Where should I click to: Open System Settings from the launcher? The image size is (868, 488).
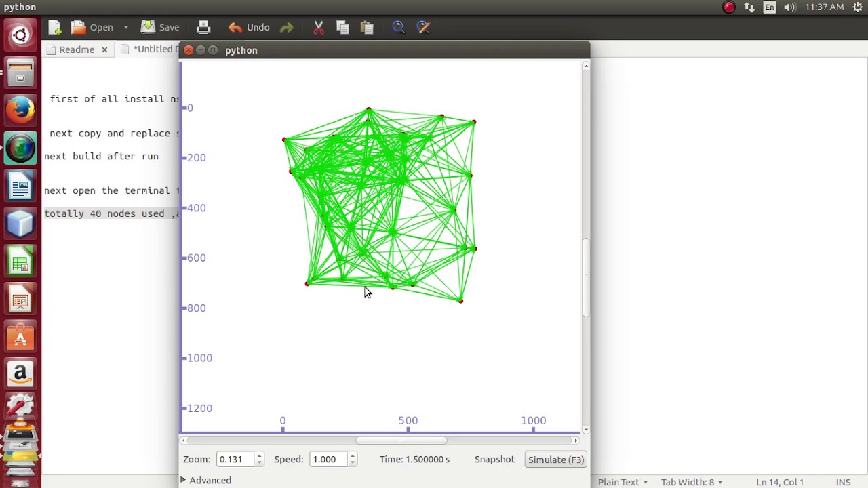click(x=20, y=407)
